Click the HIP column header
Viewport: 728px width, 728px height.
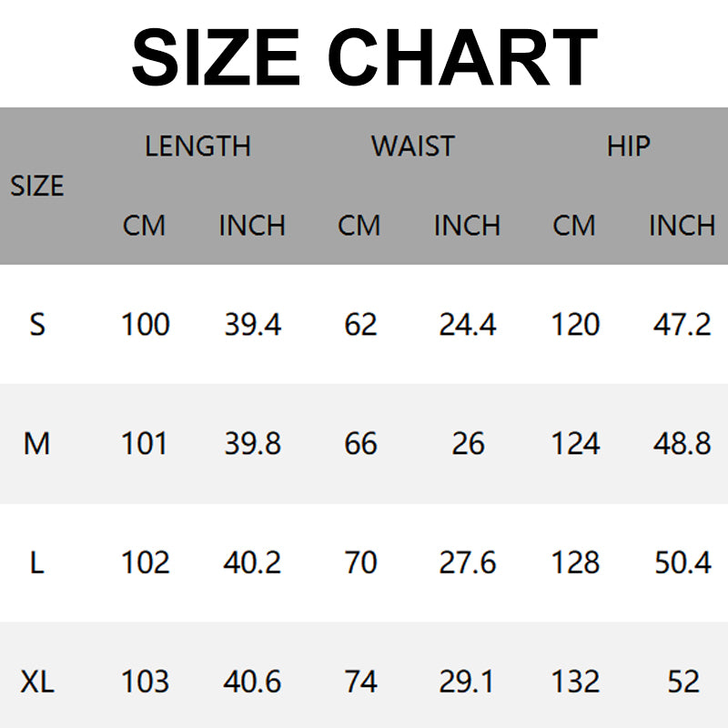point(629,146)
